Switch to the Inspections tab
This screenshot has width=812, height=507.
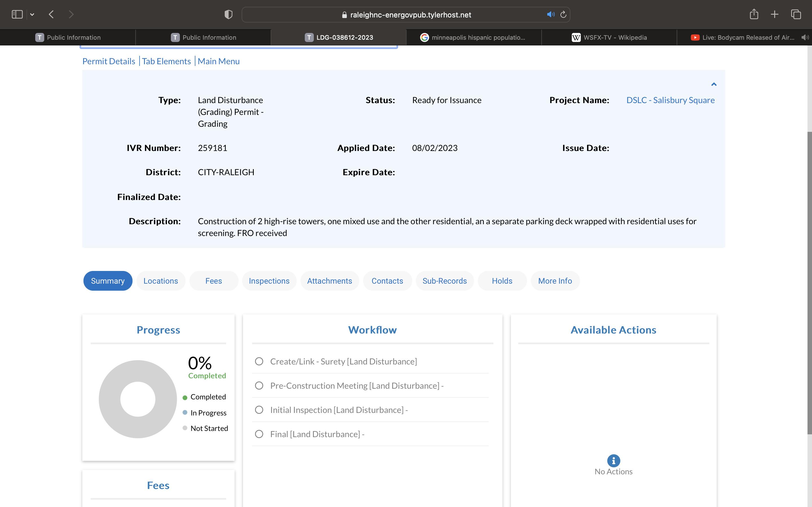tap(269, 281)
